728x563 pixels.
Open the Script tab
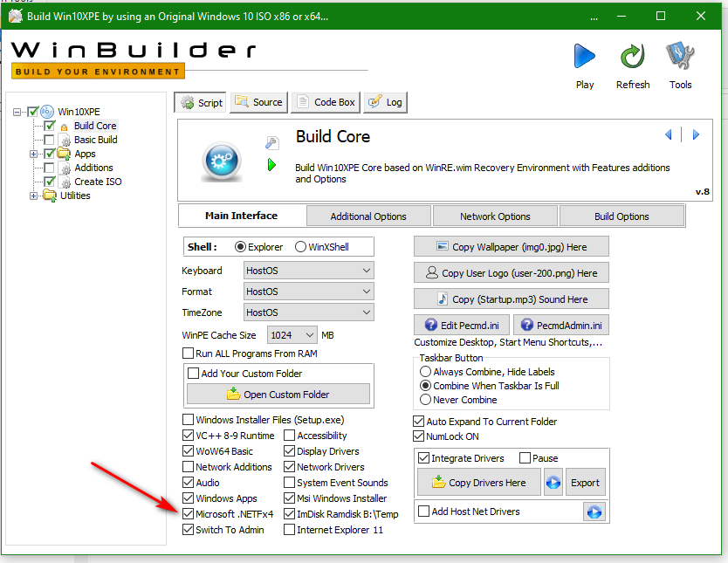(x=201, y=103)
